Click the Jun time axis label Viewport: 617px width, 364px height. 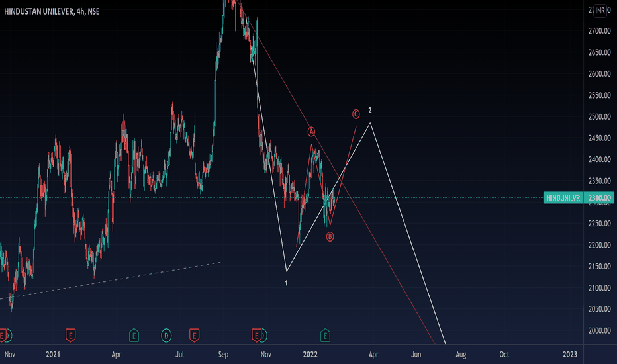[x=416, y=355]
